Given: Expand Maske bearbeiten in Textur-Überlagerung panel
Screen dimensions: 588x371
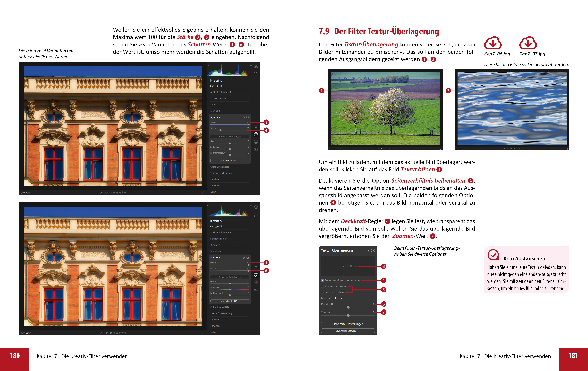Looking at the screenshot, I should pyautogui.click(x=348, y=331).
